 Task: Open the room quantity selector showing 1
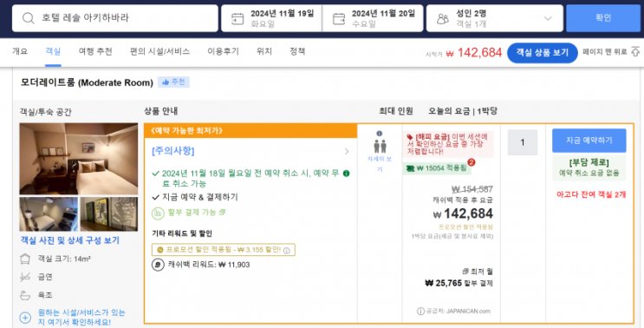click(523, 142)
